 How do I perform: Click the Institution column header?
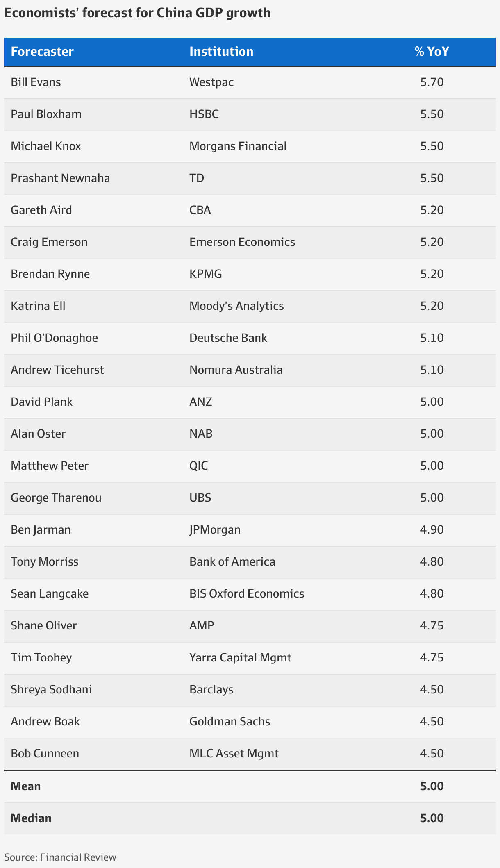(x=221, y=52)
